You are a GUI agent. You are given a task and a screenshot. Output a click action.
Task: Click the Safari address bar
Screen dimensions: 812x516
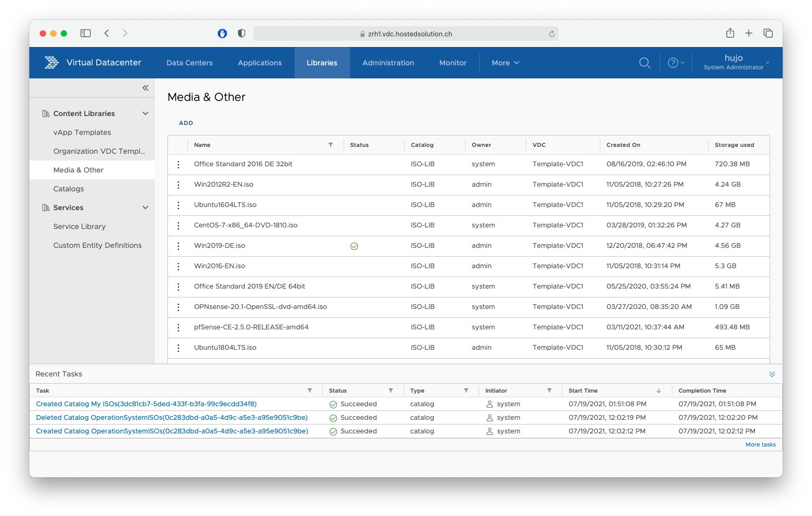[406, 33]
